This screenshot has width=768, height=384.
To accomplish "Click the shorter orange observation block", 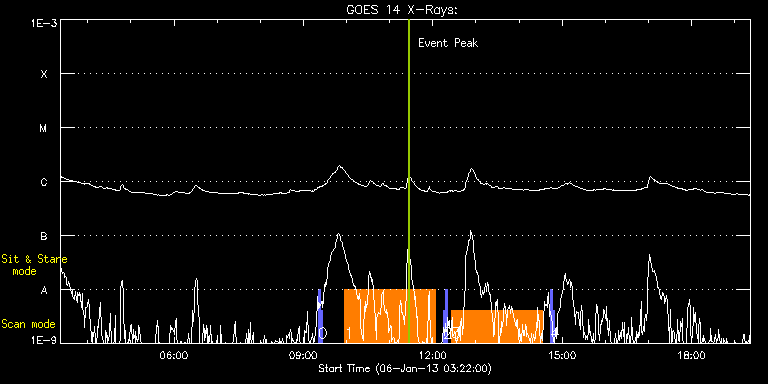I will pos(497,326).
